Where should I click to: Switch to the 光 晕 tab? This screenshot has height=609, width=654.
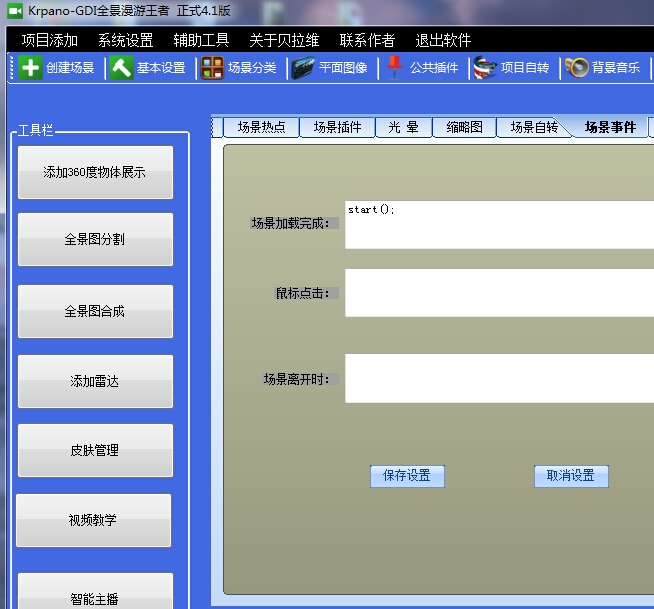[x=404, y=127]
